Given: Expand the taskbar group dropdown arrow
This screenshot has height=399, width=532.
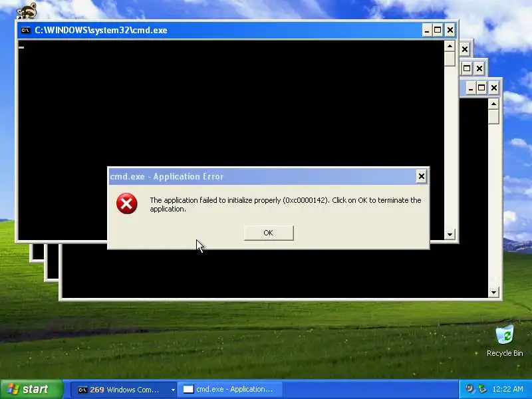Looking at the screenshot, I should pos(173,390).
